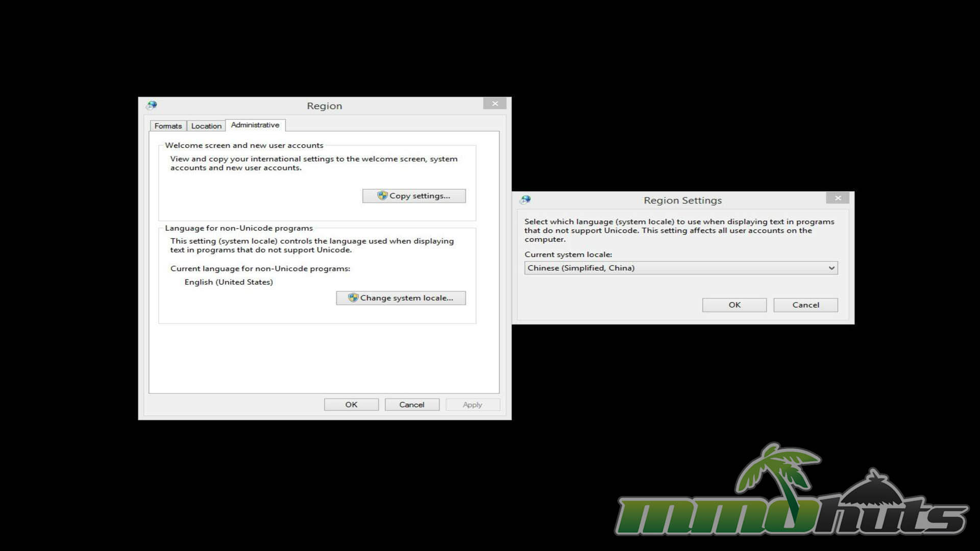Click the Region Settings title bar text
Image resolution: width=980 pixels, height=551 pixels.
682,201
